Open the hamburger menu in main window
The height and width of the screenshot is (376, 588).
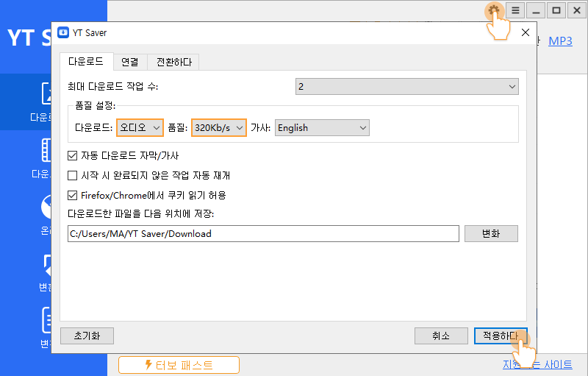pos(516,10)
